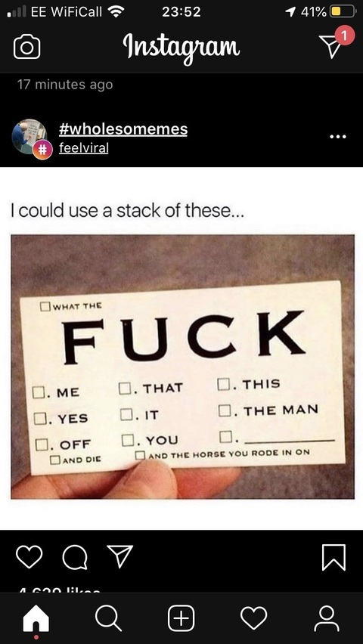Tap the THE MAN checkbox on card

[x=224, y=410]
